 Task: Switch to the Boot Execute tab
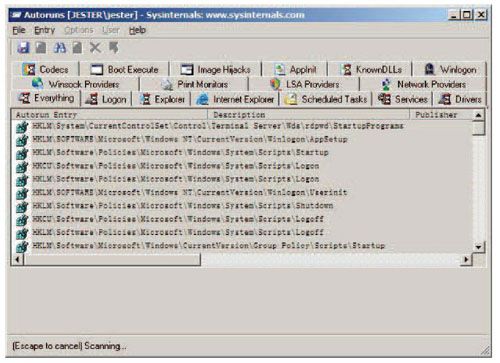pos(124,69)
